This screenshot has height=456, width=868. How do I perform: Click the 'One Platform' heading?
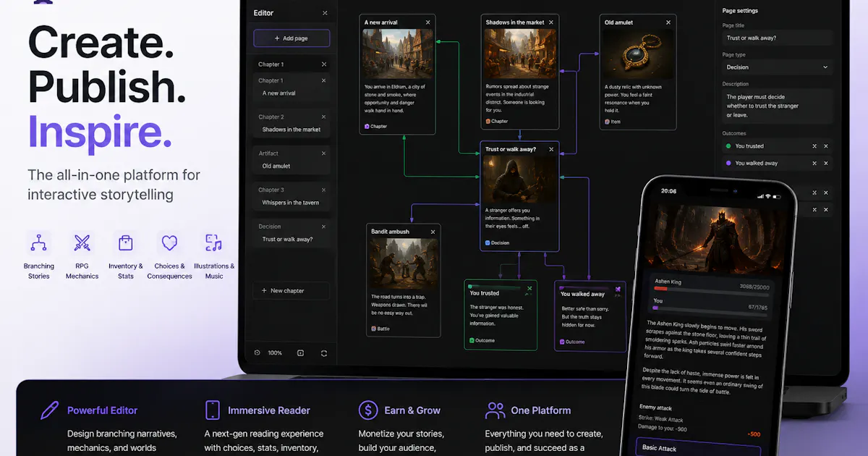click(x=540, y=410)
